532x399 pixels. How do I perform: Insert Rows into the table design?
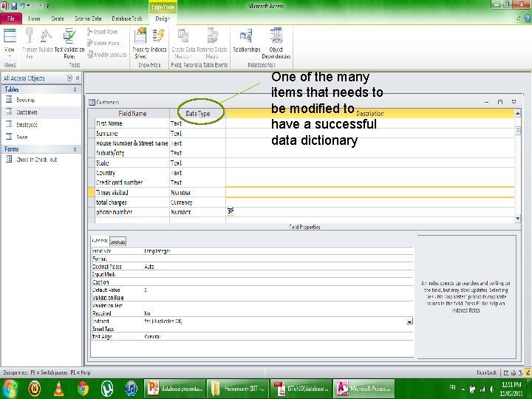click(103, 32)
